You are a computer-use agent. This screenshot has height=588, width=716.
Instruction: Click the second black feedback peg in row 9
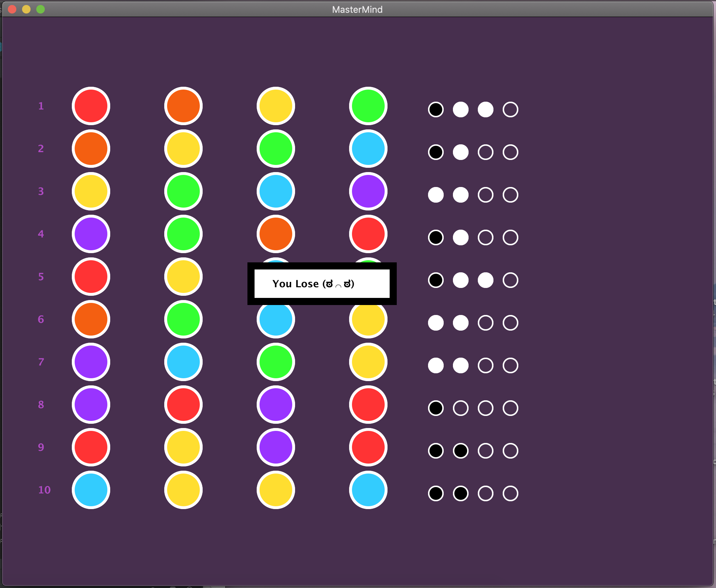pos(461,451)
